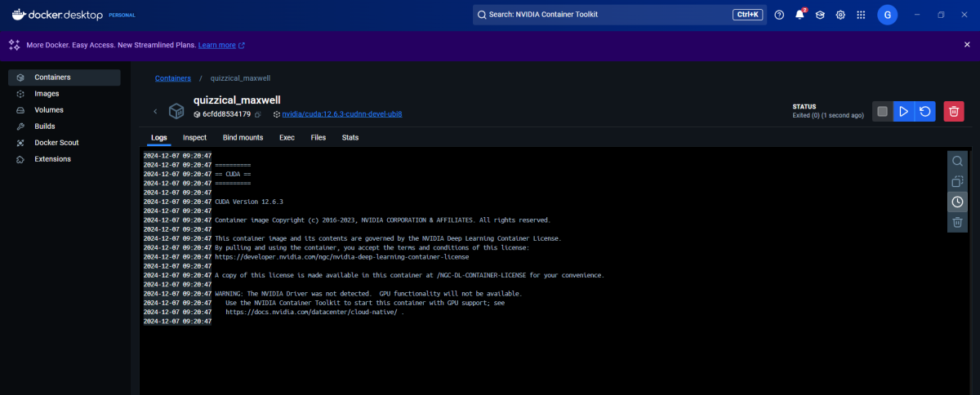The width and height of the screenshot is (980, 395).
Task: Open Docker Desktop settings gear
Action: 840,15
